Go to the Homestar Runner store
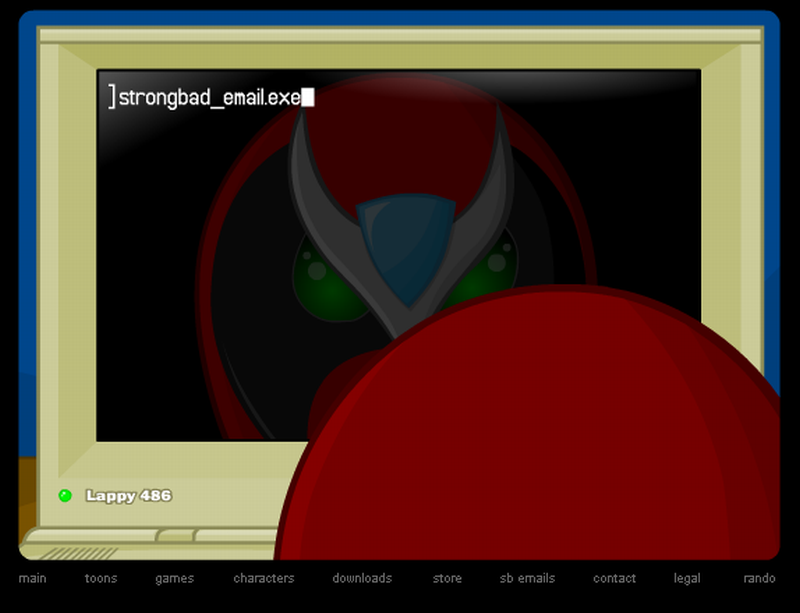The width and height of the screenshot is (800, 613). pos(447,578)
